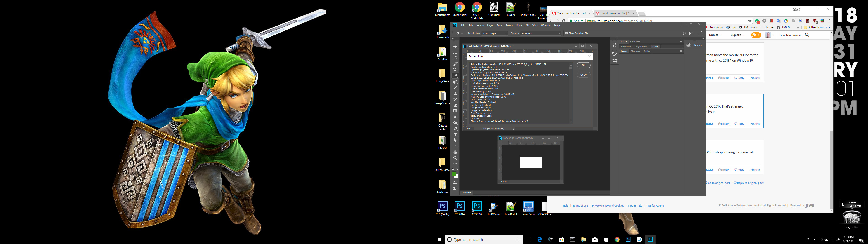Image resolution: width=868 pixels, height=244 pixels.
Task: Click the System Info text scrollbar thumb
Action: 571,68
